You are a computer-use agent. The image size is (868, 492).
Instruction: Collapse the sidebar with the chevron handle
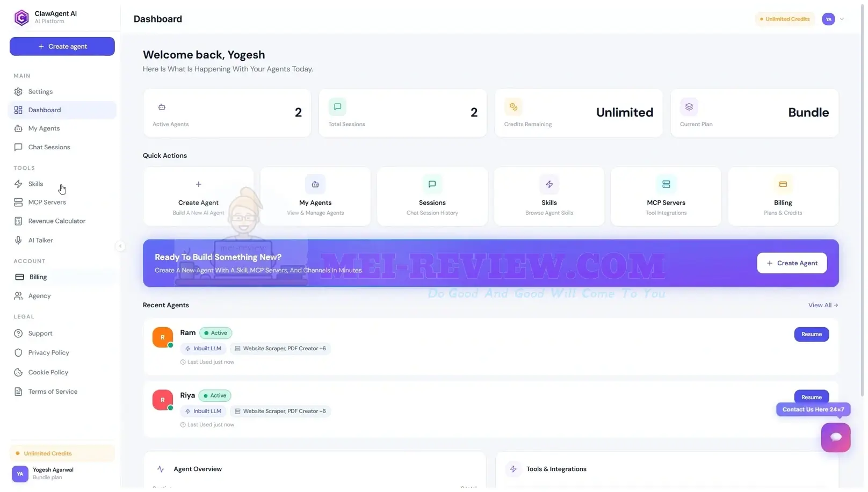[120, 246]
